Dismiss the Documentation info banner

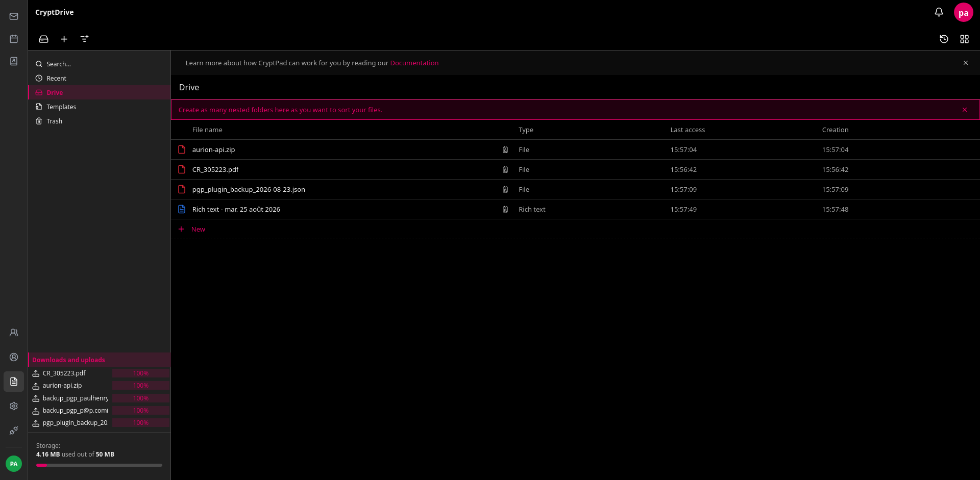(965, 63)
